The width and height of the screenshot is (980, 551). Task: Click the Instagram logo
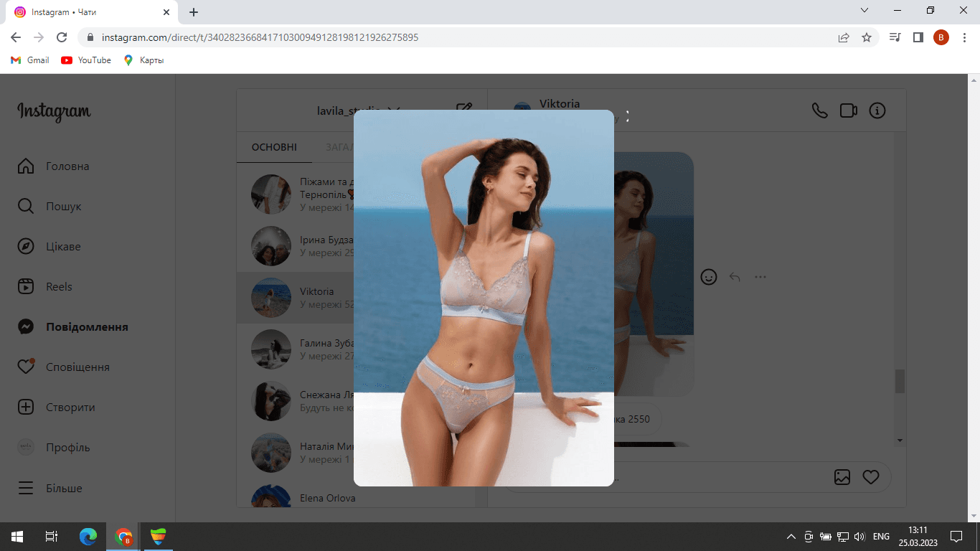(54, 112)
